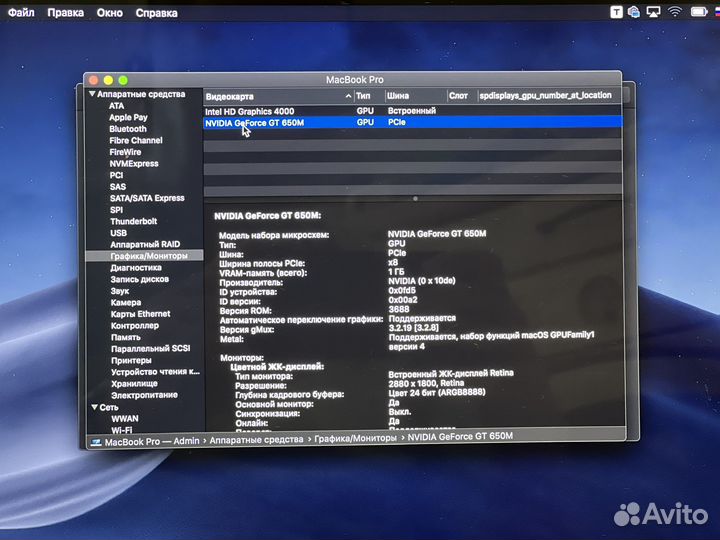Select Контроллер in the sidebar
This screenshot has width=720, height=540.
point(135,326)
